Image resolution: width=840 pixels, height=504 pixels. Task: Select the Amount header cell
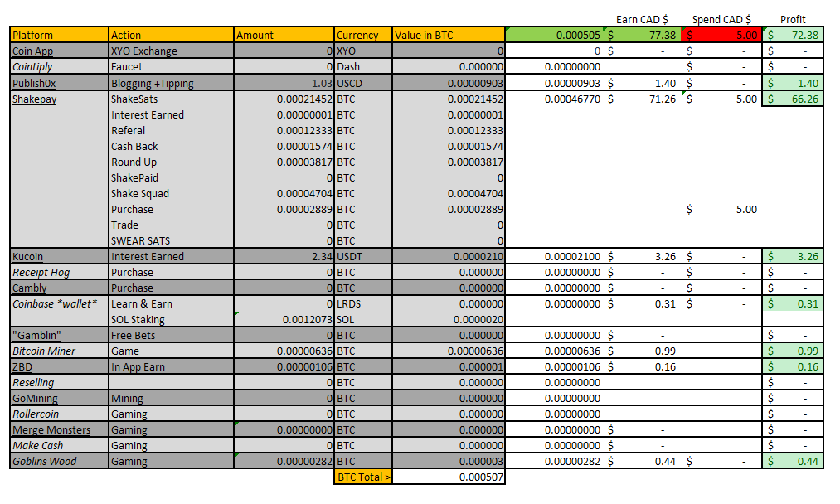pos(284,35)
